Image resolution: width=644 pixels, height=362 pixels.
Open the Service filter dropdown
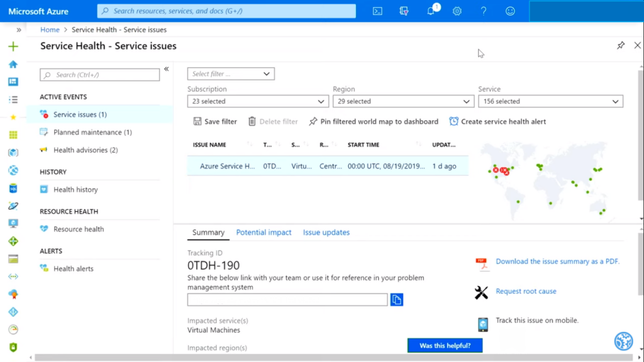(x=550, y=101)
